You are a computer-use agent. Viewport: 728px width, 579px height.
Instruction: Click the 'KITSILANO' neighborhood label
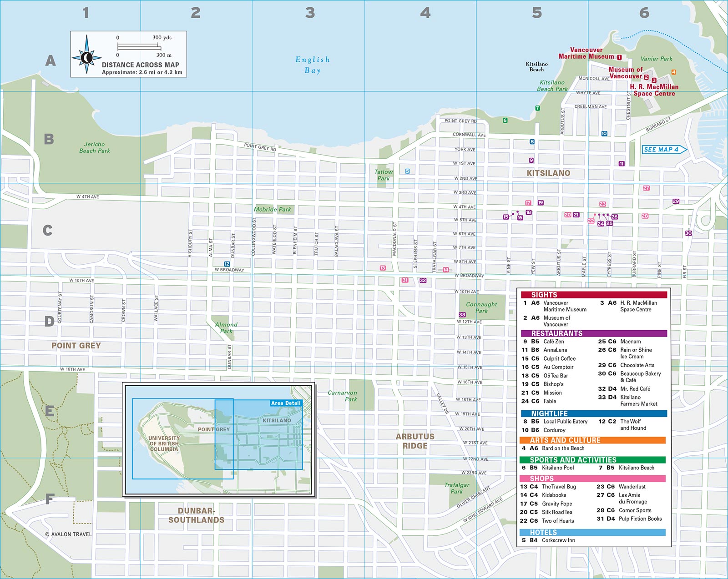click(x=548, y=173)
